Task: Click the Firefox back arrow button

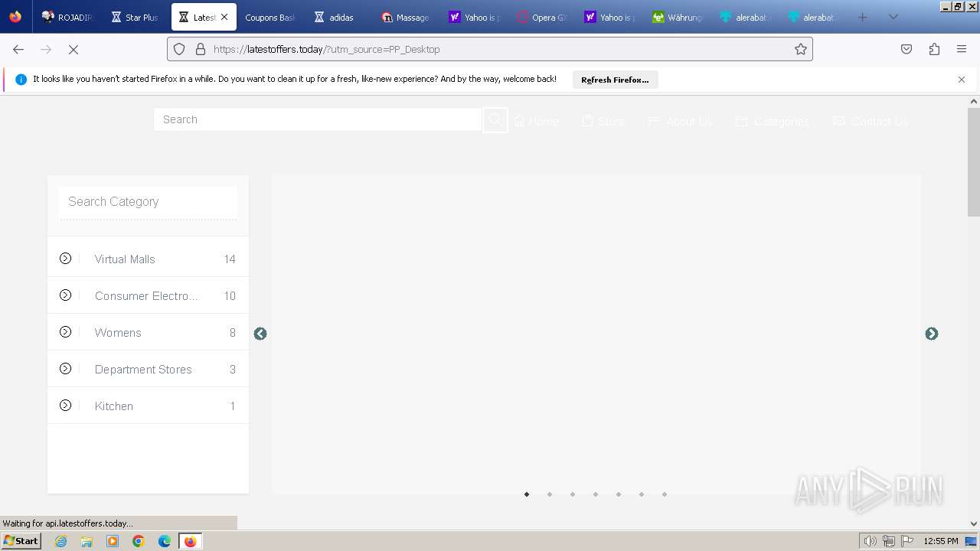Action: pos(18,49)
